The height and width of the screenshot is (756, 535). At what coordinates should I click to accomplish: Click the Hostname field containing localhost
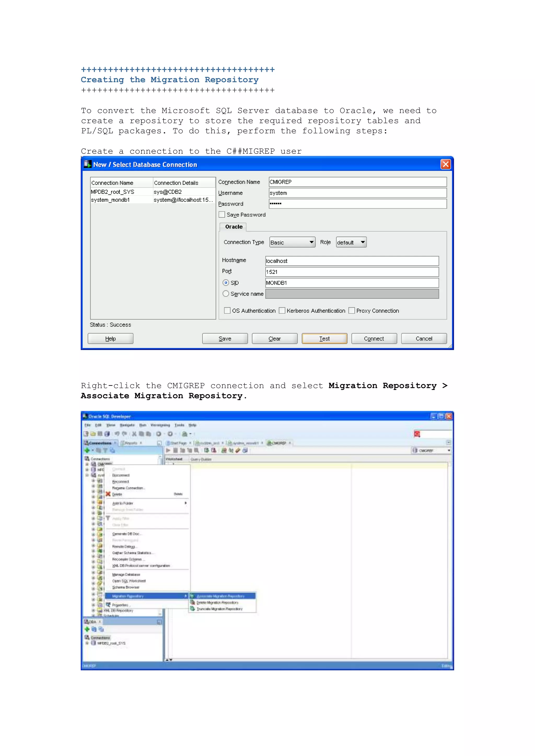click(352, 261)
